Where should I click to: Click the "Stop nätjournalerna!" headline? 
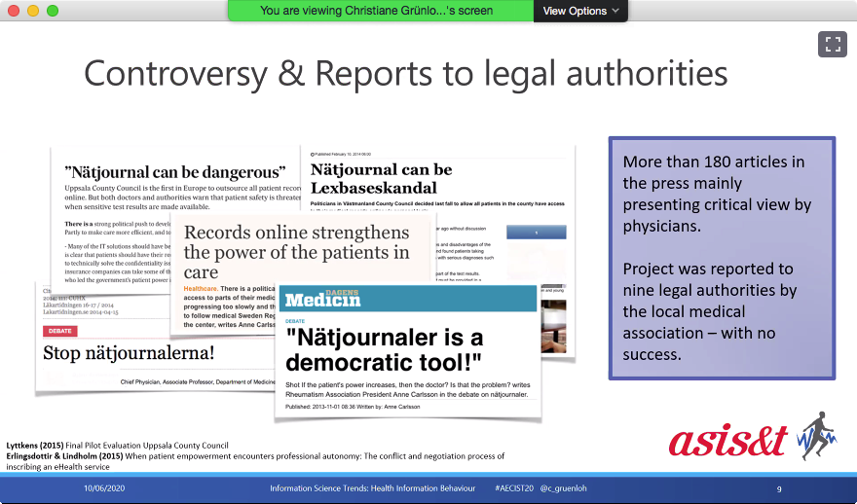(129, 352)
